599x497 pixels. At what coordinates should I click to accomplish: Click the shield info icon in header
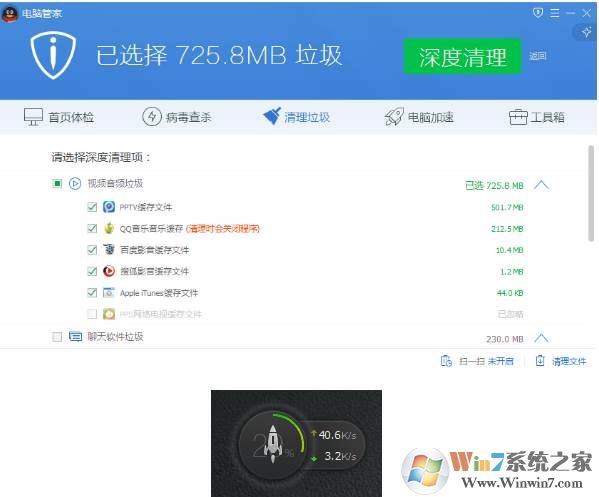click(53, 55)
